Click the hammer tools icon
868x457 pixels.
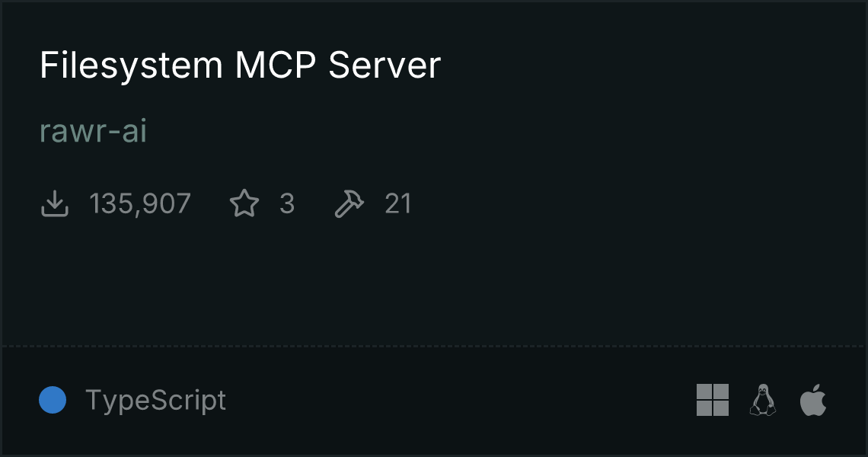(x=349, y=203)
